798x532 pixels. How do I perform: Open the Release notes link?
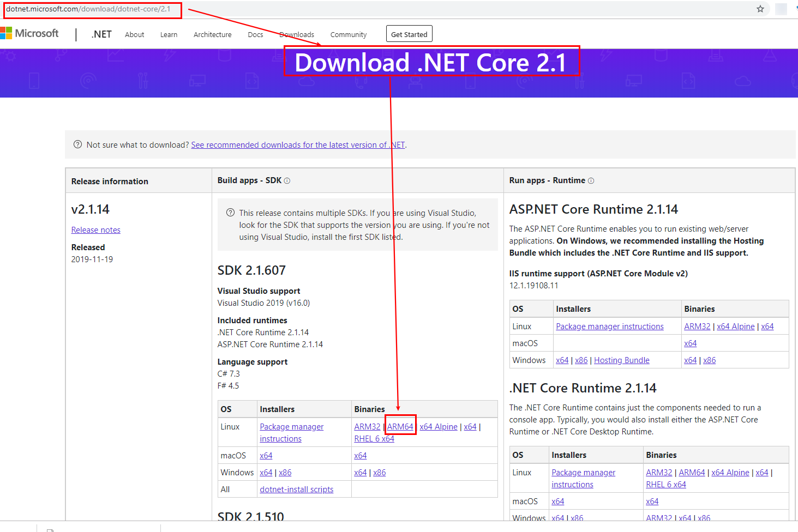click(x=96, y=230)
